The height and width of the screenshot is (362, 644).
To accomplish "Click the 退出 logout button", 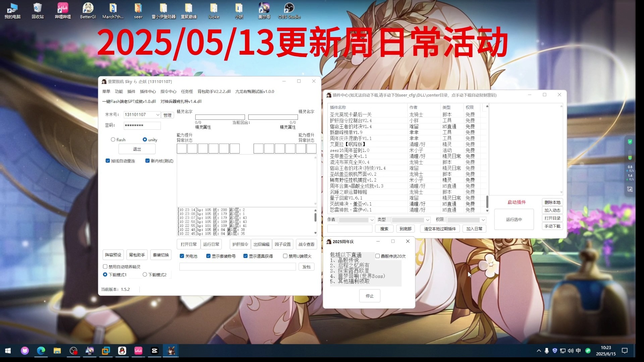I will (x=137, y=149).
